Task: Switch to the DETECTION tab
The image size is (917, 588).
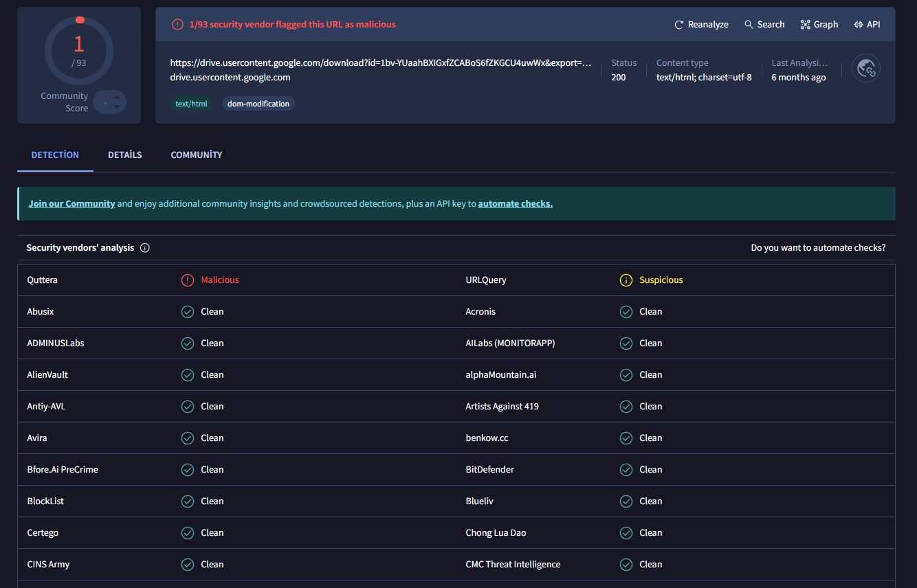Action: (55, 155)
